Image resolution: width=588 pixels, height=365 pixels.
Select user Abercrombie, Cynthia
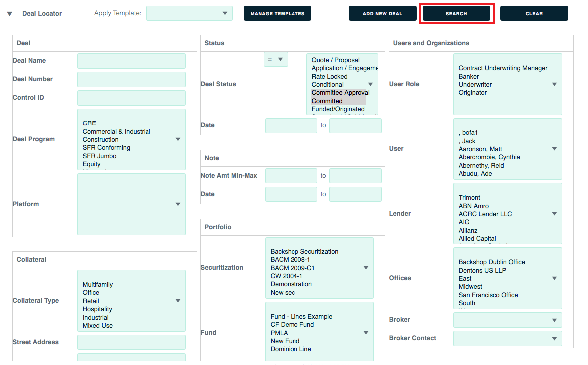point(489,157)
